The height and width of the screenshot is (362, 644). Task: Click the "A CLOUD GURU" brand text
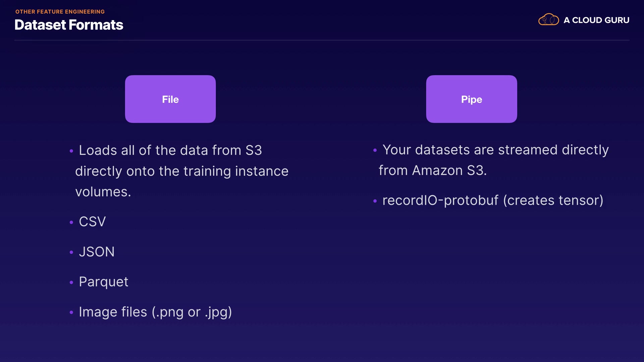click(x=596, y=20)
